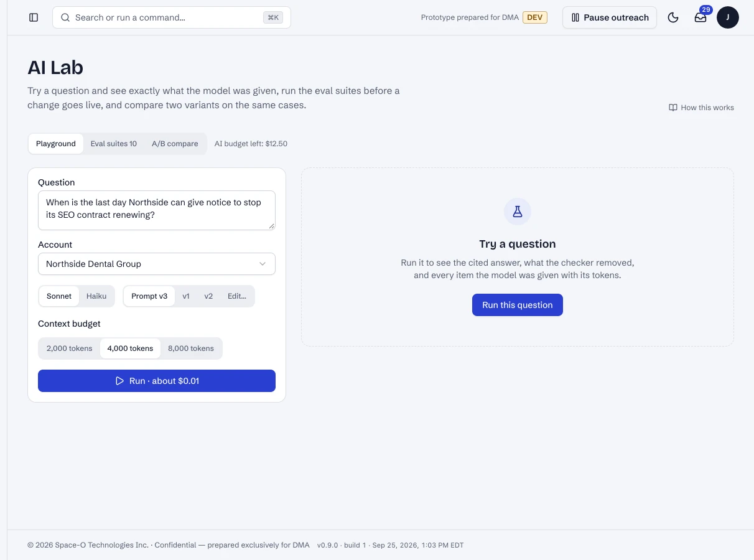The width and height of the screenshot is (754, 560).
Task: Select the Sonnet model option
Action: [x=59, y=296]
